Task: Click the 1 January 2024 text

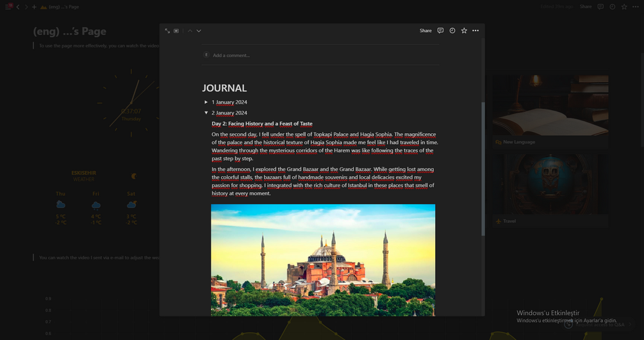Action: (229, 102)
